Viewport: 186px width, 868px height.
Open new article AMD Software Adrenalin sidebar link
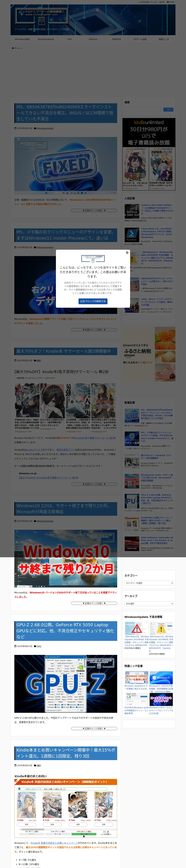click(157, 540)
